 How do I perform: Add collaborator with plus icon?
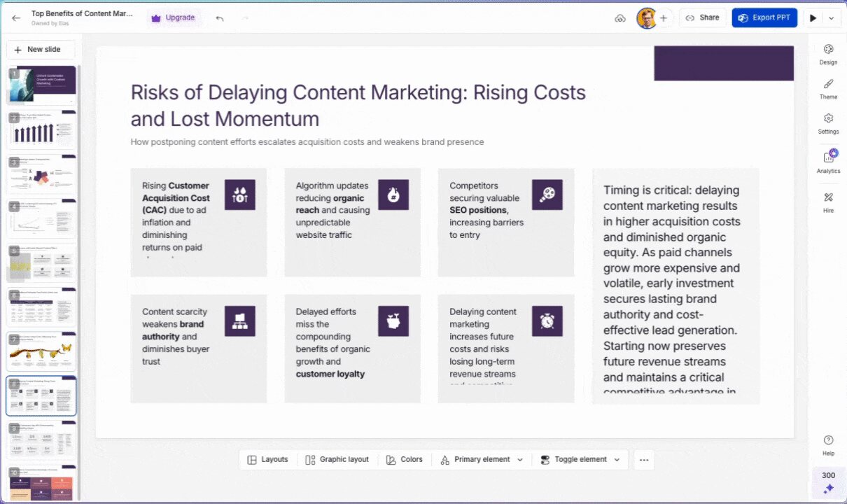664,18
